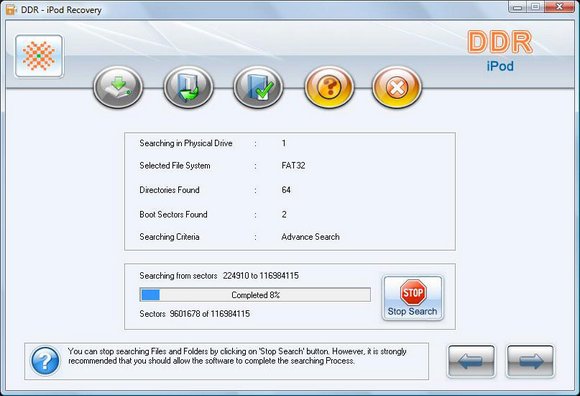Open help via yellow question mark button

[329, 87]
